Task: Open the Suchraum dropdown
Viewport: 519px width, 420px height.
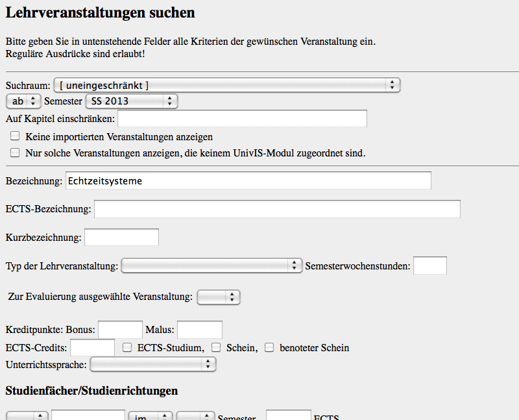Action: (226, 86)
